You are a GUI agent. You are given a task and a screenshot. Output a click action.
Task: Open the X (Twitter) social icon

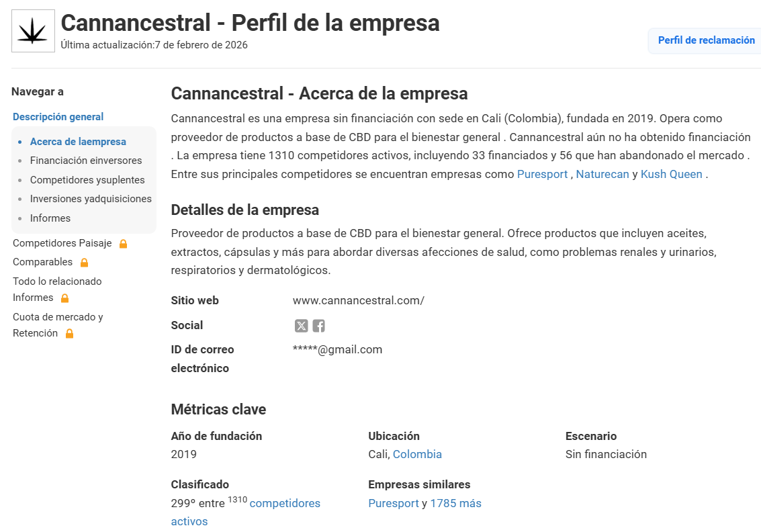pyautogui.click(x=301, y=326)
